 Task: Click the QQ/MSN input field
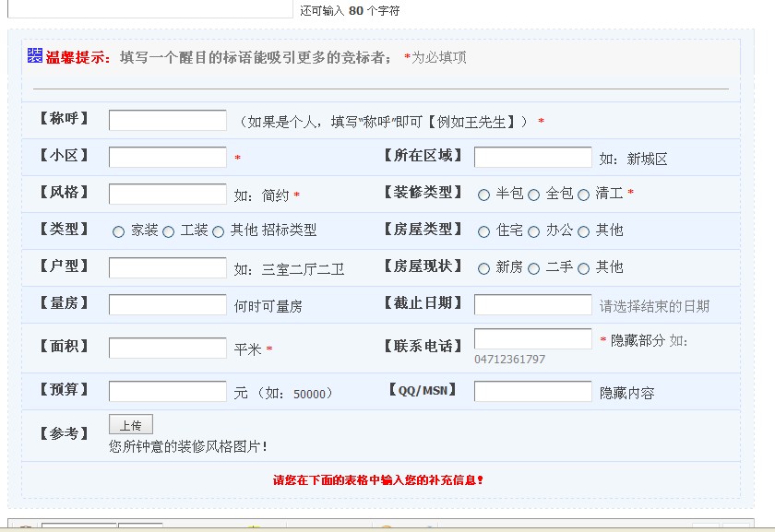point(533,391)
